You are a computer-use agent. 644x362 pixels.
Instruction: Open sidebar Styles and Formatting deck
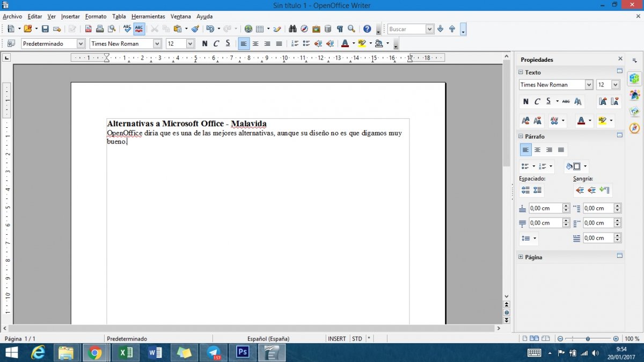635,95
